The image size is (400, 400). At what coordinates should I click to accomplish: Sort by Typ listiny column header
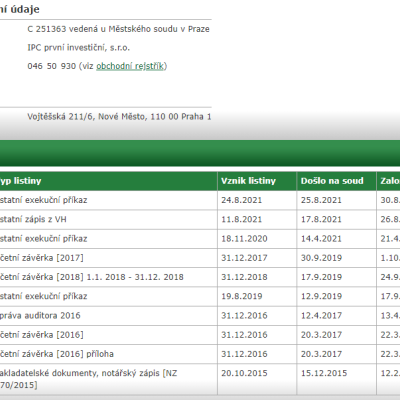click(21, 181)
